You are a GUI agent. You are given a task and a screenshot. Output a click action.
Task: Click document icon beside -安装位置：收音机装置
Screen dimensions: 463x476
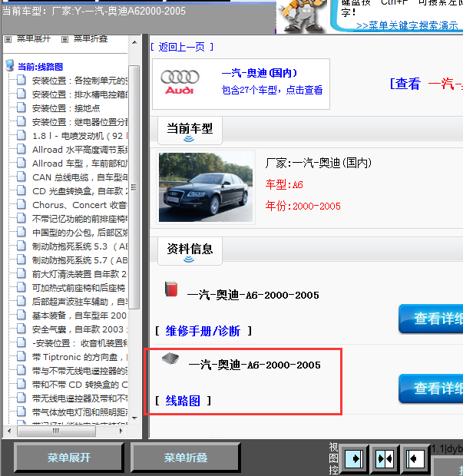tap(21, 342)
